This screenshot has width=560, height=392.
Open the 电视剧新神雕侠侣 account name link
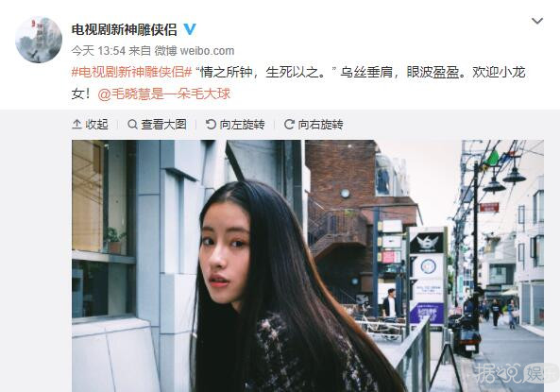pyautogui.click(x=125, y=30)
